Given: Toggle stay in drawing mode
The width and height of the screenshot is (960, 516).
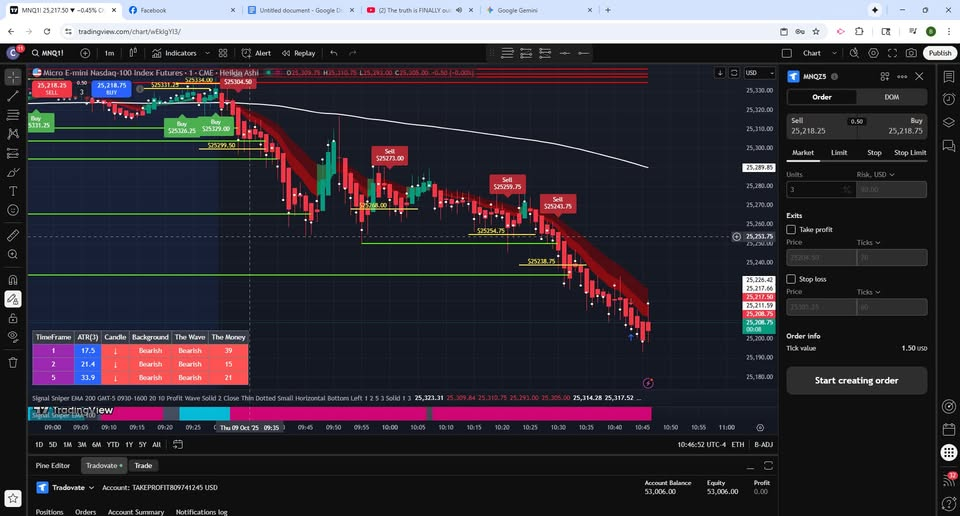Looking at the screenshot, I should pos(13,299).
